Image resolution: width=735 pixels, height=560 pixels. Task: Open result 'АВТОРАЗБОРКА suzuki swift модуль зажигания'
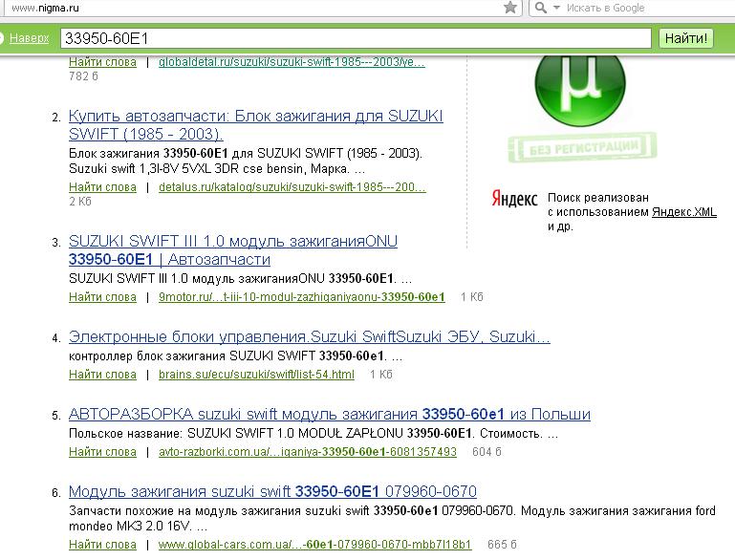[330, 414]
